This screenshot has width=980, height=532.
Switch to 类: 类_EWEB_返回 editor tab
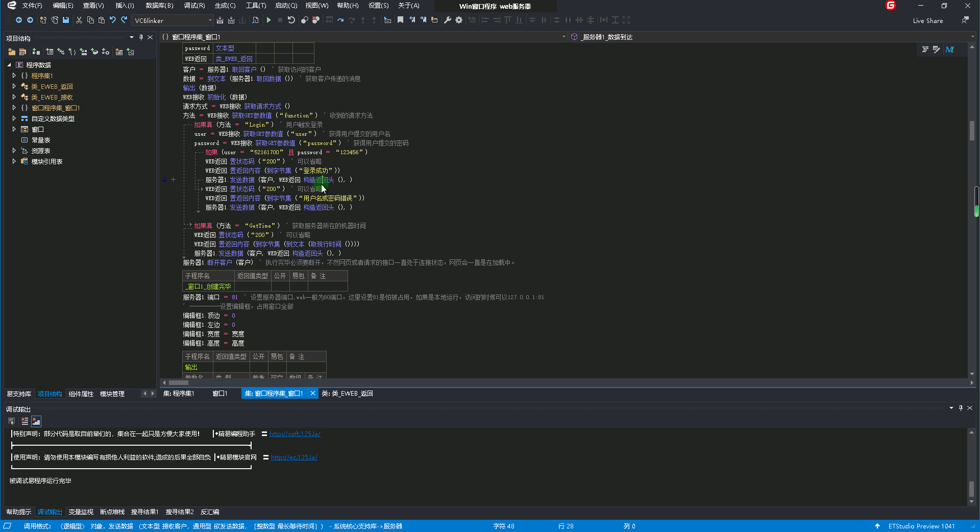[348, 394]
